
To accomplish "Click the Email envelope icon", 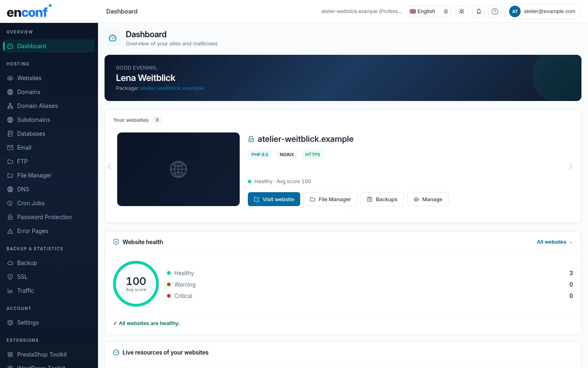I will tap(10, 148).
